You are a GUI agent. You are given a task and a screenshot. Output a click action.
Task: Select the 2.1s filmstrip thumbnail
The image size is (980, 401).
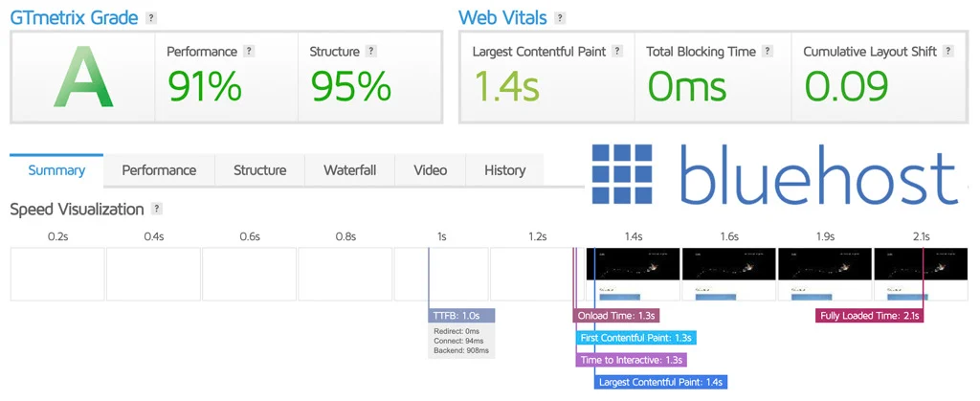[x=921, y=274]
